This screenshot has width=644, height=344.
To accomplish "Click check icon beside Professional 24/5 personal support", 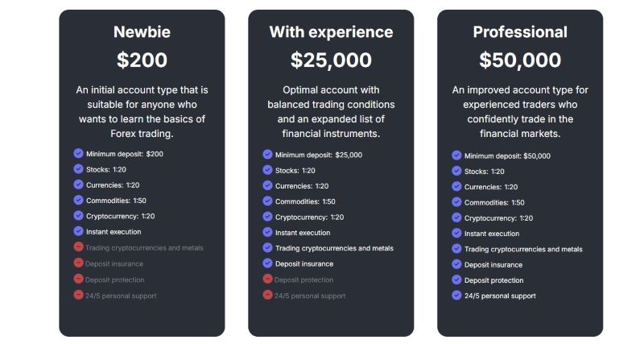I will point(456,295).
